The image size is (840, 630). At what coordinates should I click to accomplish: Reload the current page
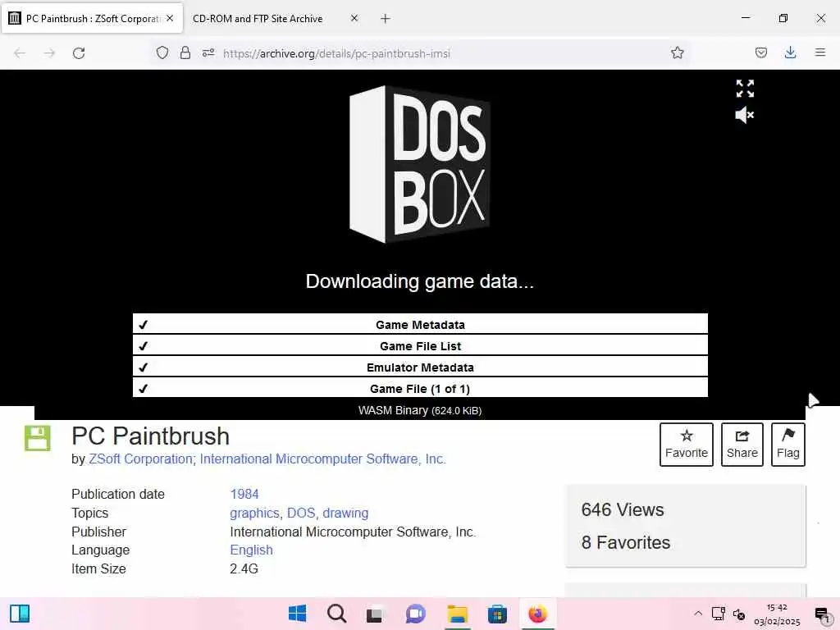point(79,53)
